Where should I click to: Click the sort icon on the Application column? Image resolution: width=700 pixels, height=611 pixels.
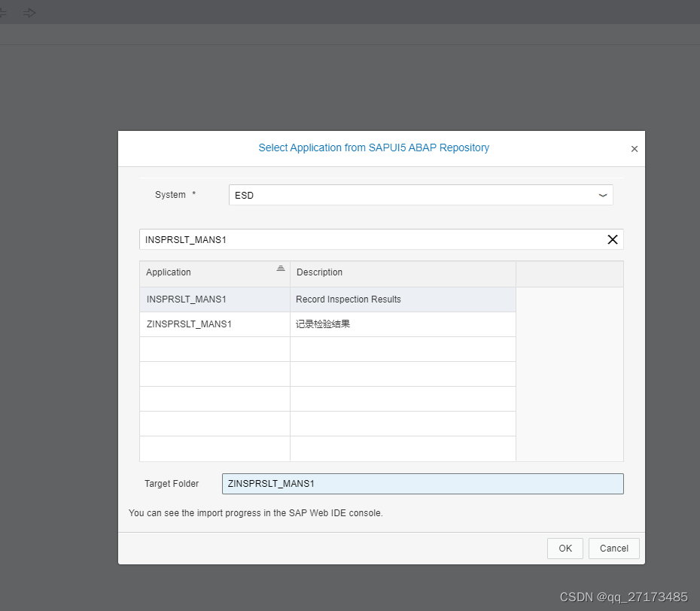click(281, 269)
